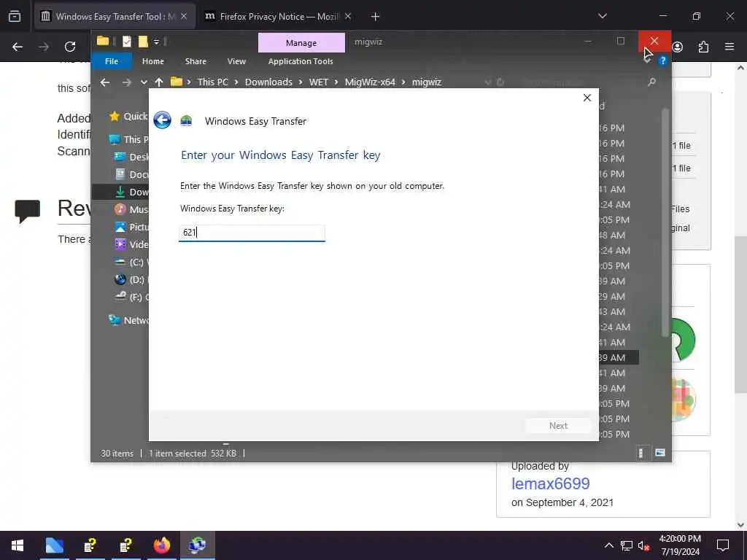Open Explorer's recent locations dropdown
747x560 pixels.
coord(144,82)
